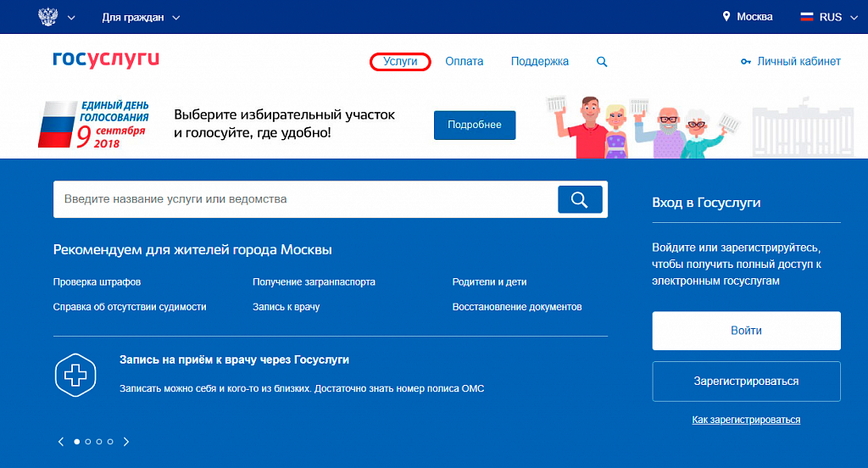This screenshot has width=868, height=468.
Task: Select the first carousel dot
Action: [x=77, y=442]
